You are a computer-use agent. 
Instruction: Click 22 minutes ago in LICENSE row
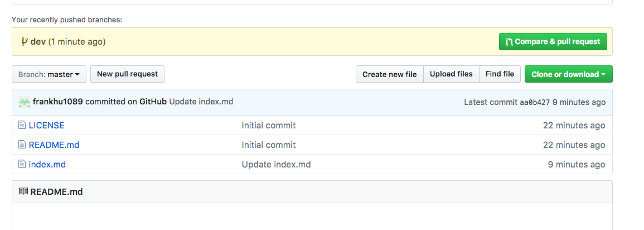click(574, 125)
